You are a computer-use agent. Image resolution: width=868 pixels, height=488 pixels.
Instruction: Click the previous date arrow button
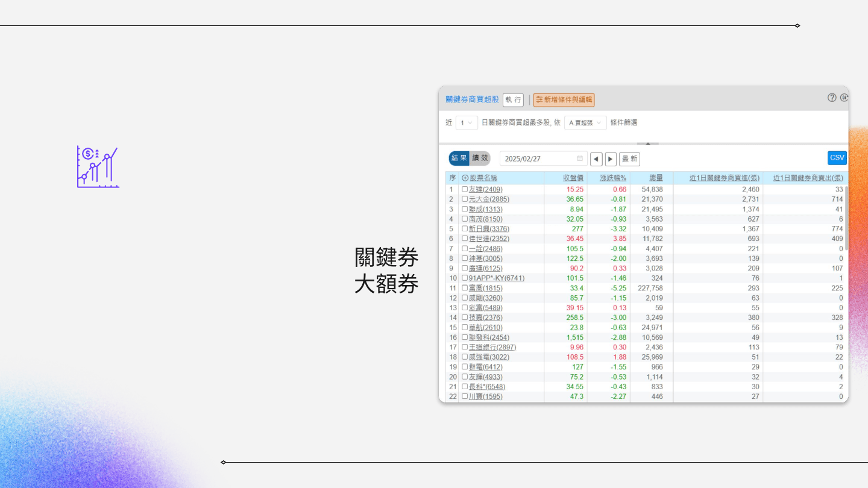point(596,159)
